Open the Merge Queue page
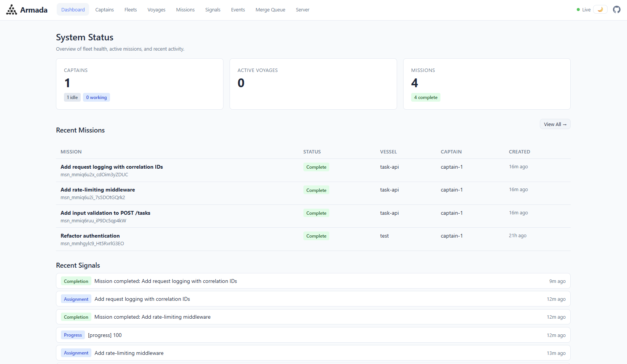 click(x=270, y=10)
